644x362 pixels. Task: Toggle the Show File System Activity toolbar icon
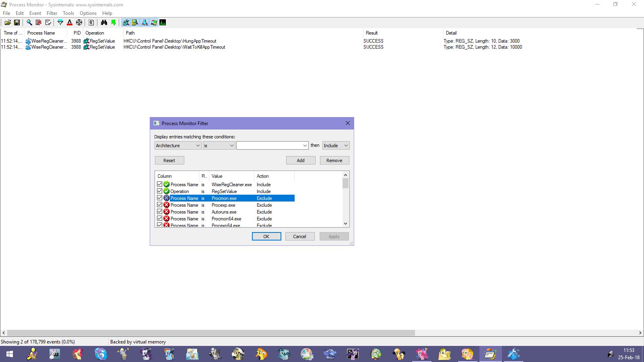point(135,23)
